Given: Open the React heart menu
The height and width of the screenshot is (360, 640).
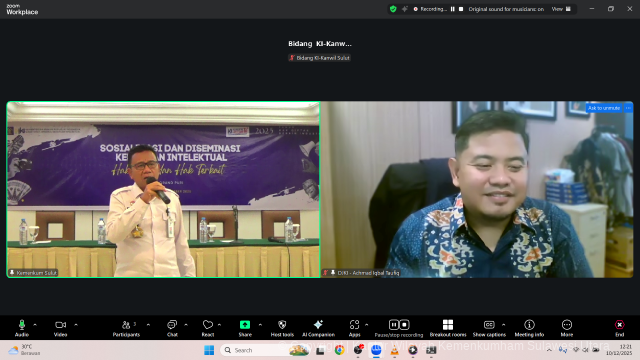Looking at the screenshot, I should 208,328.
